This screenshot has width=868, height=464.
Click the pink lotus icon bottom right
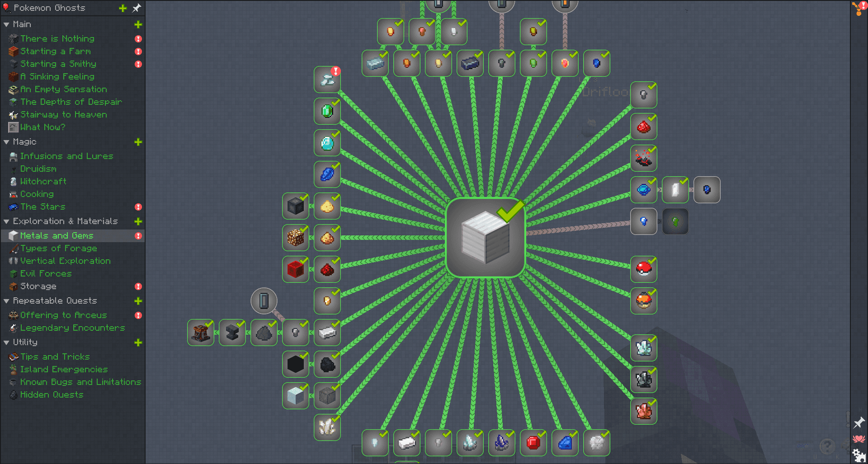[859, 439]
